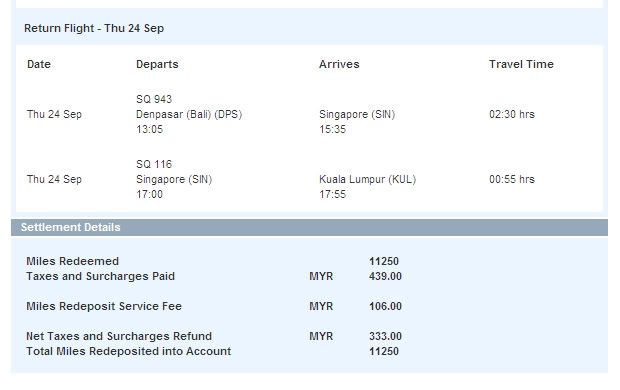Click the Settlement Details header bar

(309, 227)
